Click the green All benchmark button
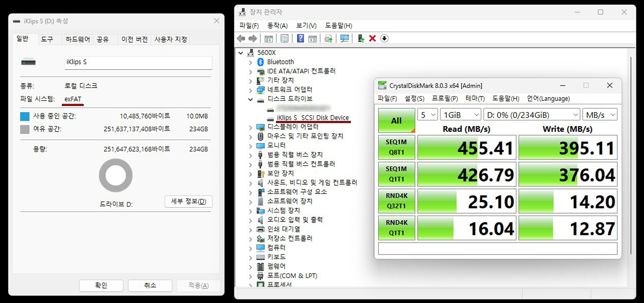644x303 pixels. (x=396, y=121)
